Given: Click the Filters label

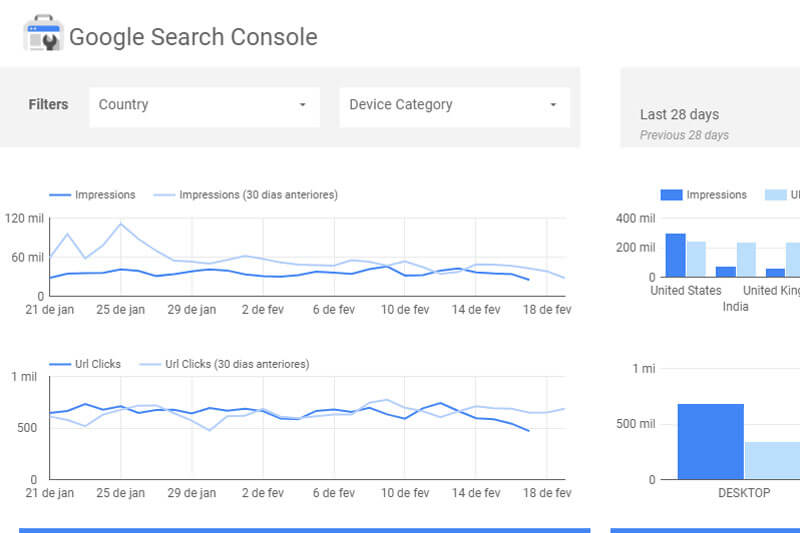Looking at the screenshot, I should 48,105.
